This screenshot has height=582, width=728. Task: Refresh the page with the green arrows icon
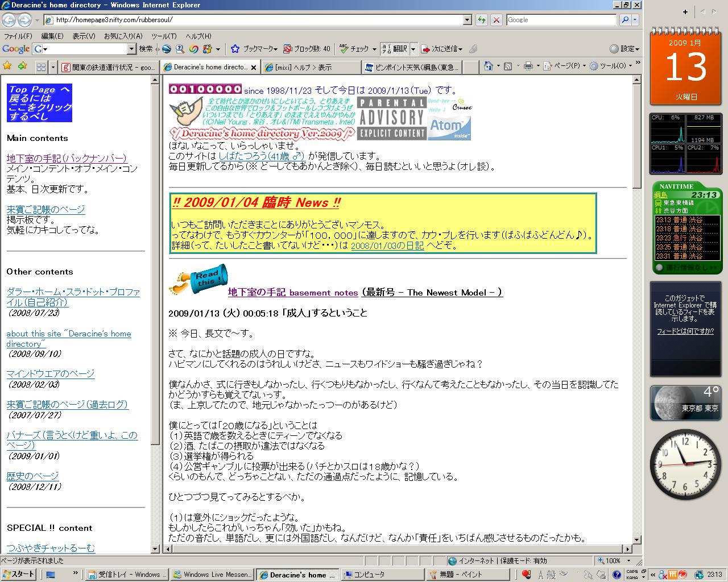[x=482, y=20]
